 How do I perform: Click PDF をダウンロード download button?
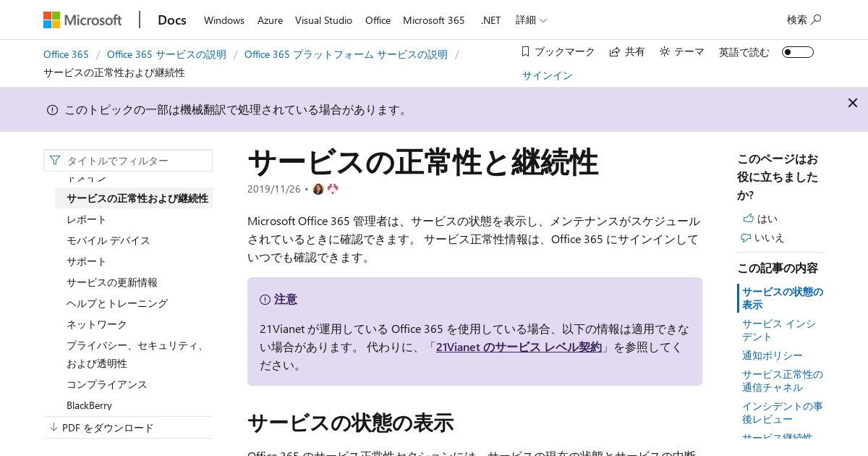coord(101,428)
